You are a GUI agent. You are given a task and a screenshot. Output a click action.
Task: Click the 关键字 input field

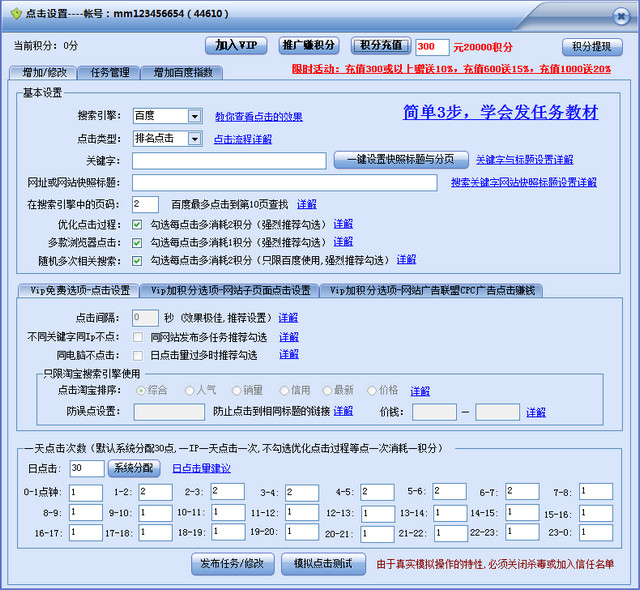[x=229, y=161]
